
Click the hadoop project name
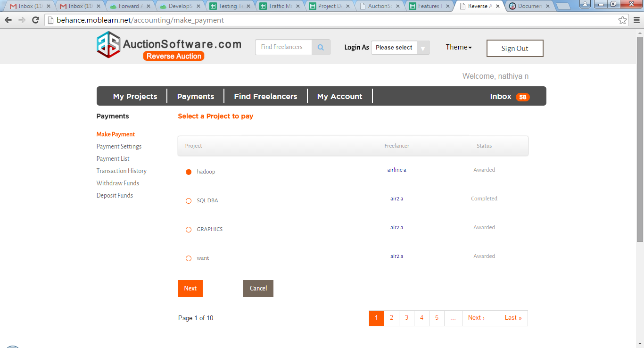(206, 172)
